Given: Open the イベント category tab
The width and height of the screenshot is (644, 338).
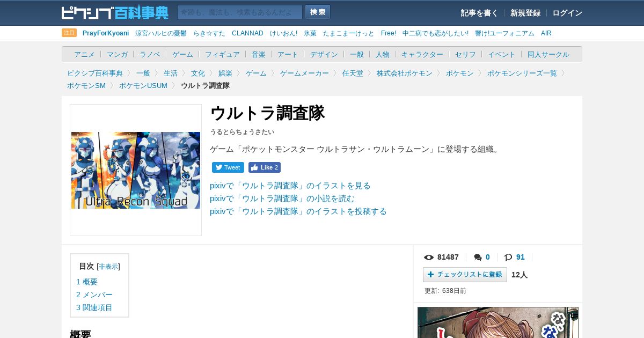Looking at the screenshot, I should click(x=502, y=54).
